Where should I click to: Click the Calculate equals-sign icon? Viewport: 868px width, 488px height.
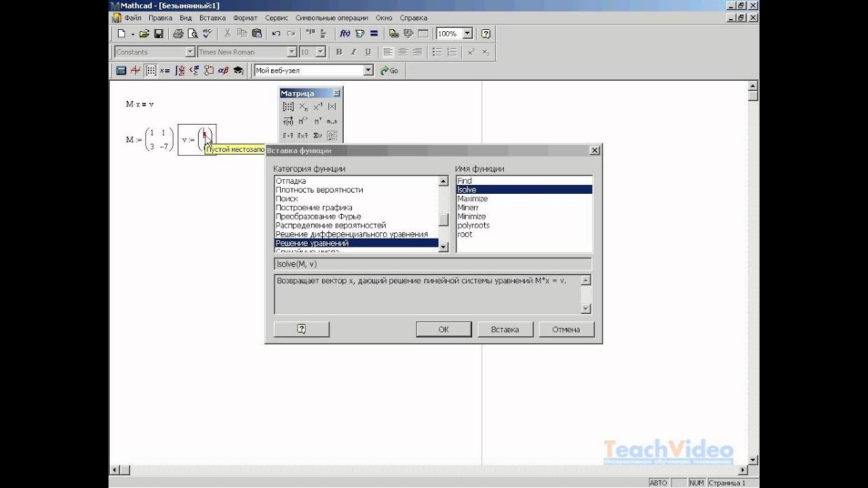374,33
